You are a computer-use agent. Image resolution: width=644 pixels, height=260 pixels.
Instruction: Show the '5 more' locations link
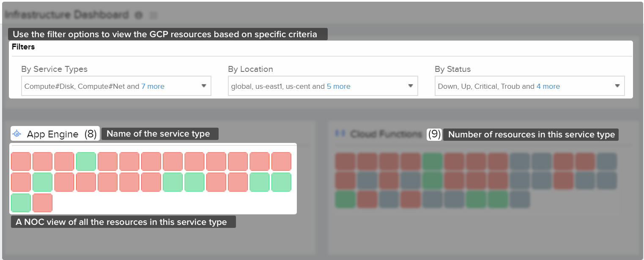point(338,86)
